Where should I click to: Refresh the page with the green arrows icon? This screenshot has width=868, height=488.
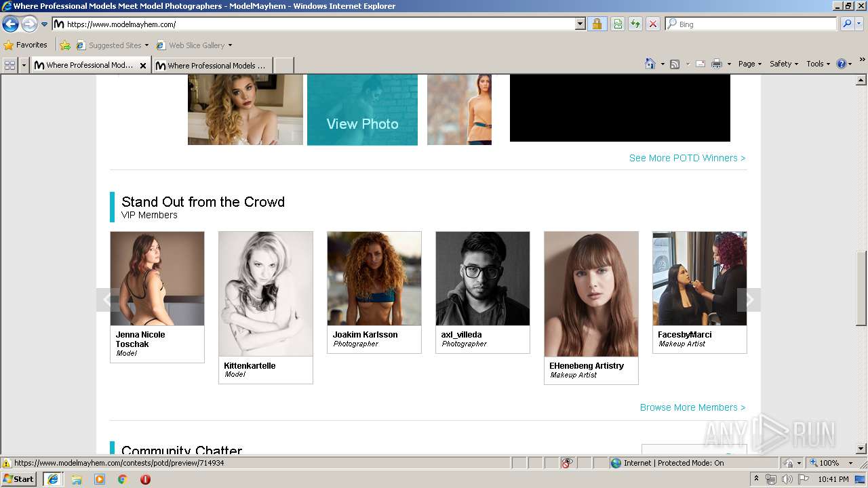635,24
